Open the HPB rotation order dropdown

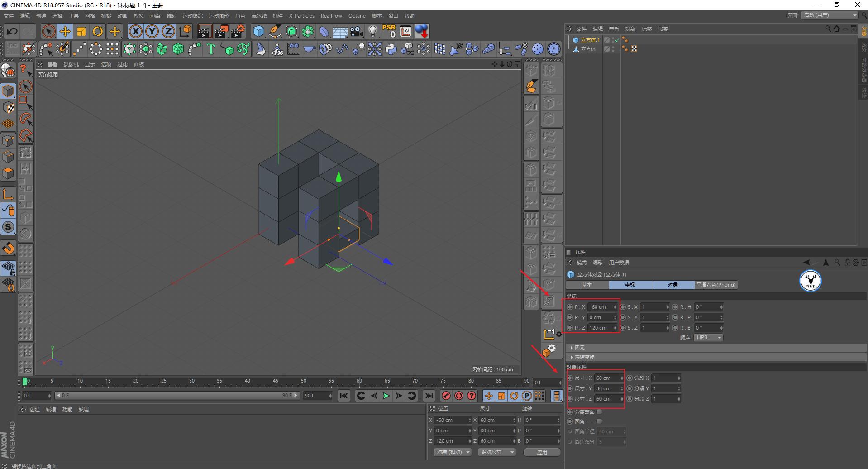click(x=708, y=338)
